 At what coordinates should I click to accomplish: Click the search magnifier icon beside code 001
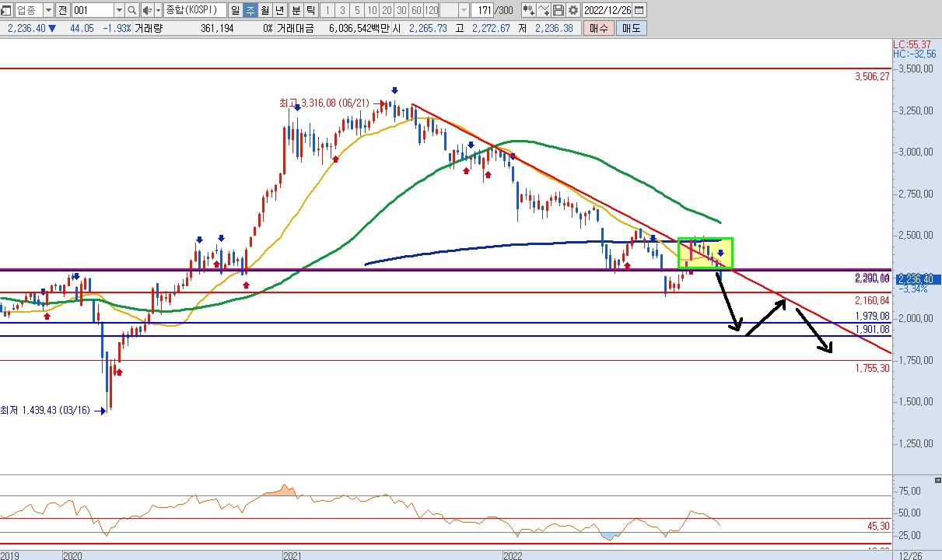click(131, 10)
